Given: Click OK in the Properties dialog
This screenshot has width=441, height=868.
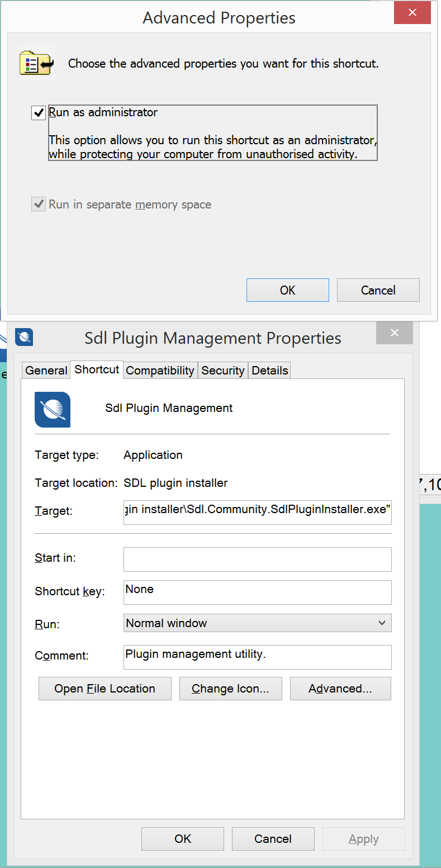Looking at the screenshot, I should [x=183, y=839].
